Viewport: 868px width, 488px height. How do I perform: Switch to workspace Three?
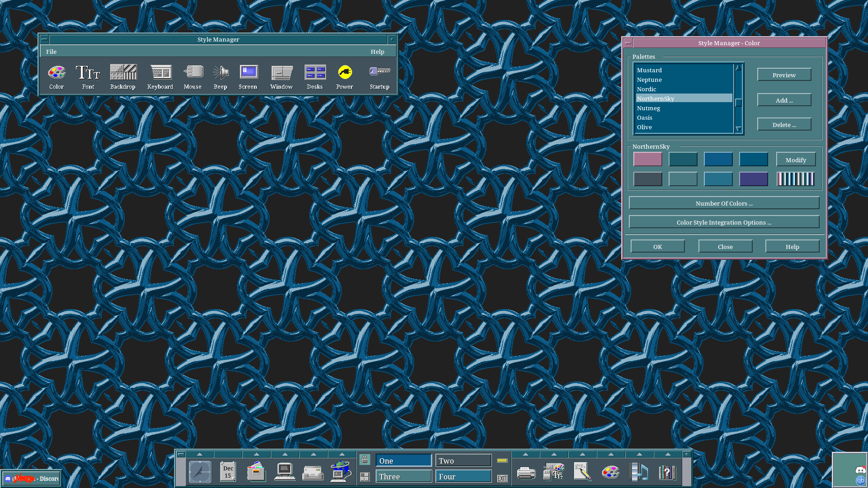pyautogui.click(x=404, y=476)
